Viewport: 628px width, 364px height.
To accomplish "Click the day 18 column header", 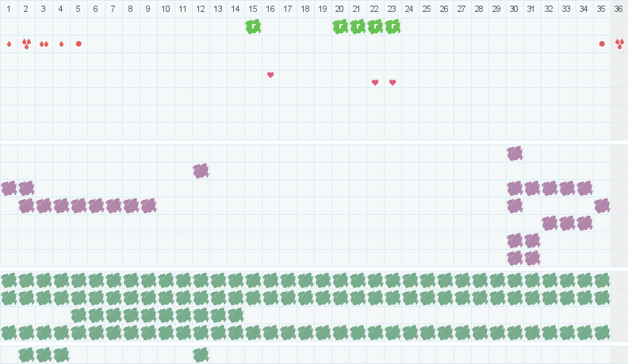I will tap(305, 9).
